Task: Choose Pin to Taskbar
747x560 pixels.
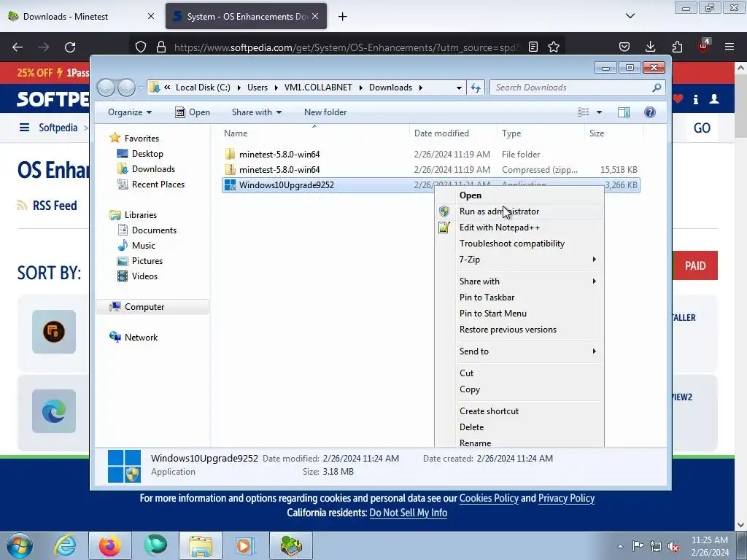Action: pos(519,297)
